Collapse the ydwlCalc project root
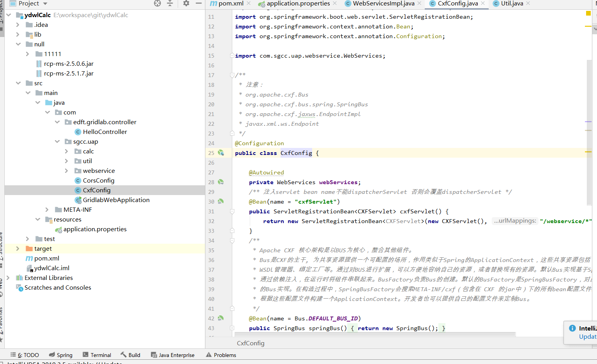Screen dimensions: 597x364 click(9, 15)
